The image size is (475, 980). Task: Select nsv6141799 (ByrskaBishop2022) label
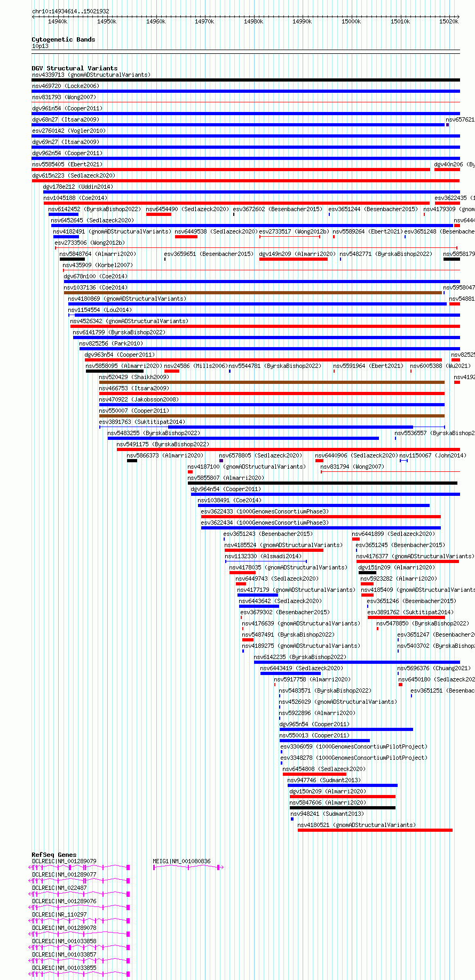click(119, 332)
